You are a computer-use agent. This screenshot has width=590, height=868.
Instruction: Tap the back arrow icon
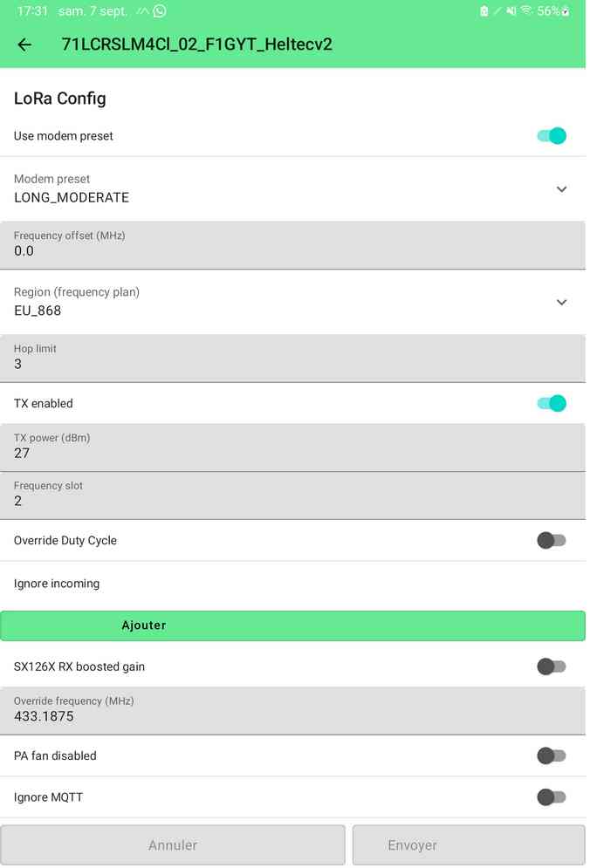pyautogui.click(x=24, y=44)
